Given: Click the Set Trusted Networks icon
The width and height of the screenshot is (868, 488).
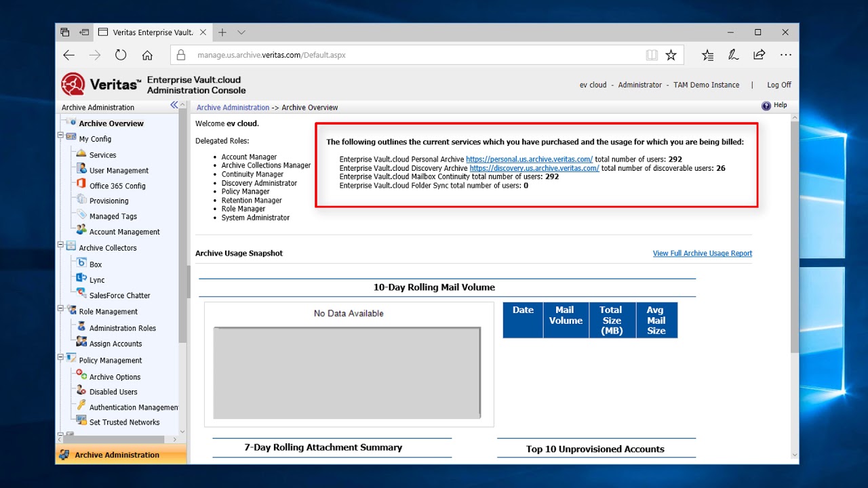Looking at the screenshot, I should 81,422.
